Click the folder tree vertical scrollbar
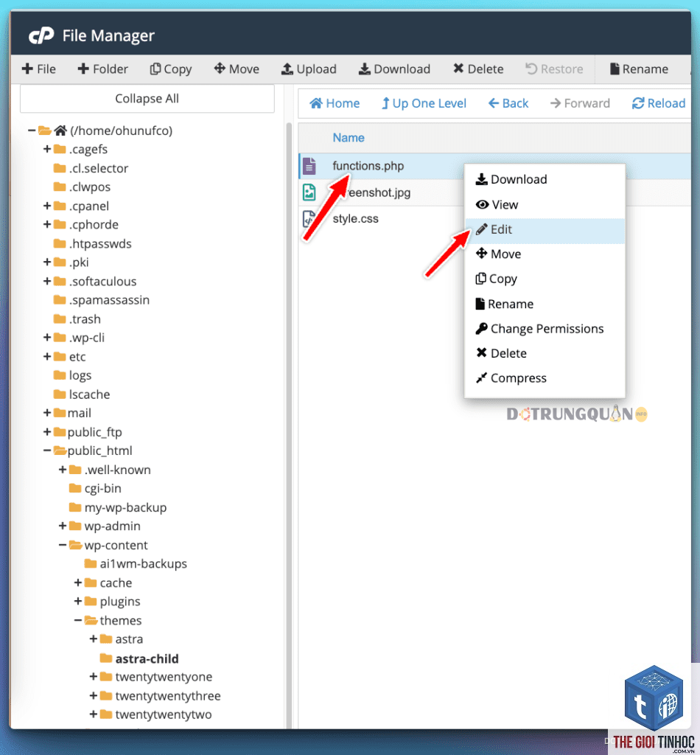The height and width of the screenshot is (755, 700). coord(289,424)
